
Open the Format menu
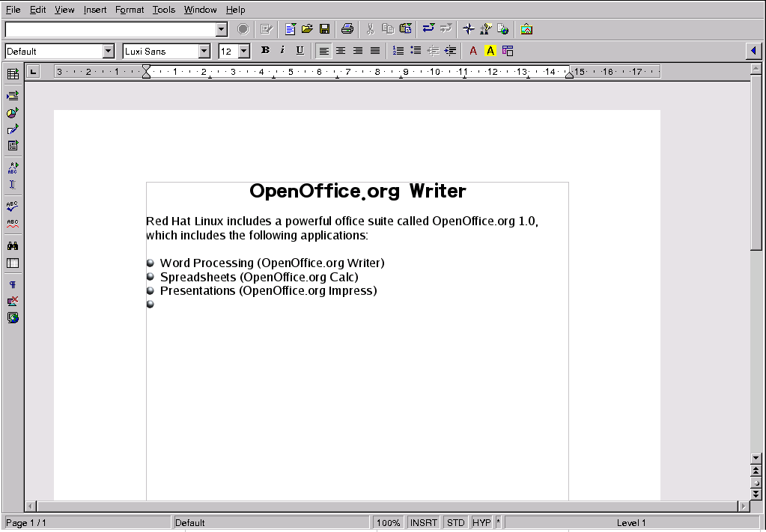[130, 10]
